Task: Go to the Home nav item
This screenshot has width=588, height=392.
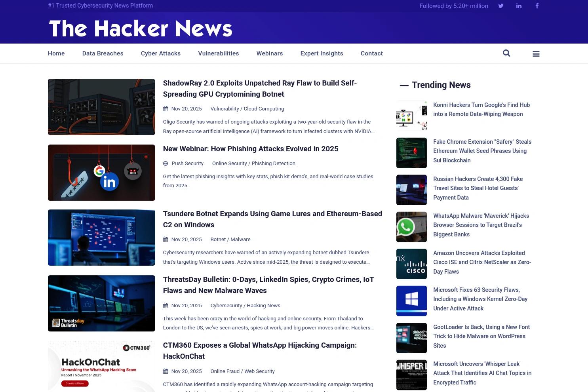Action: pos(56,53)
